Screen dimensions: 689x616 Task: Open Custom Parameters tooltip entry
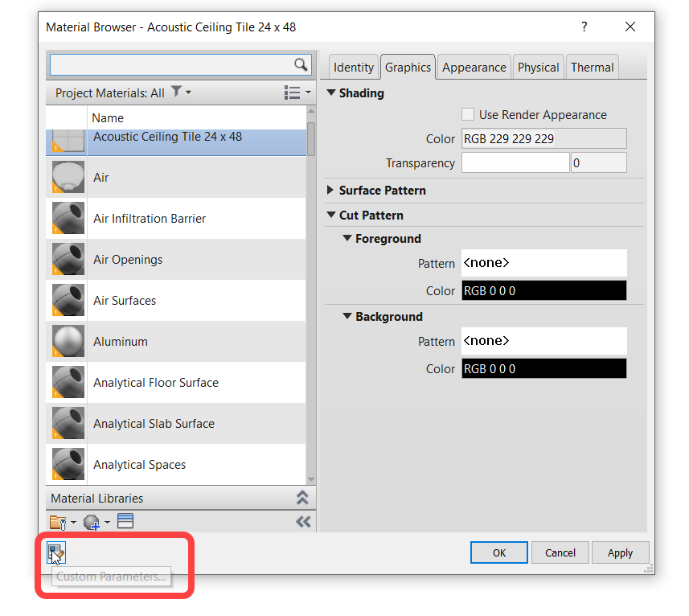tap(111, 577)
